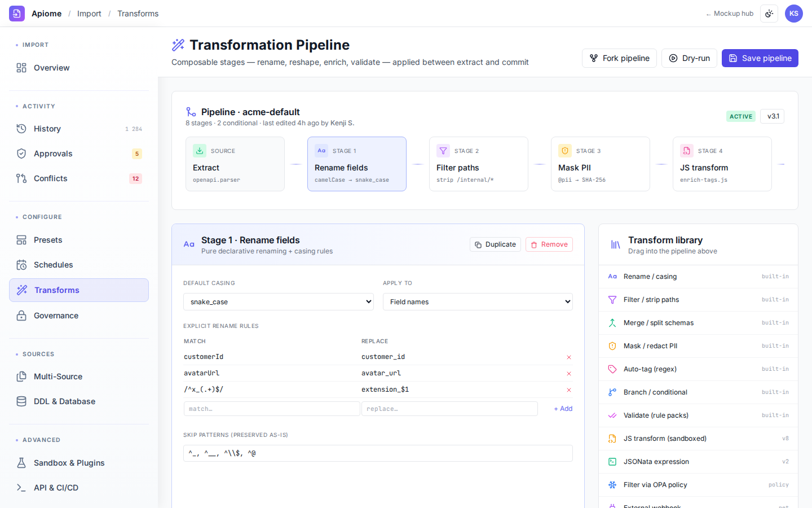Click the Fork pipeline button
This screenshot has width=812, height=508.
coord(619,58)
